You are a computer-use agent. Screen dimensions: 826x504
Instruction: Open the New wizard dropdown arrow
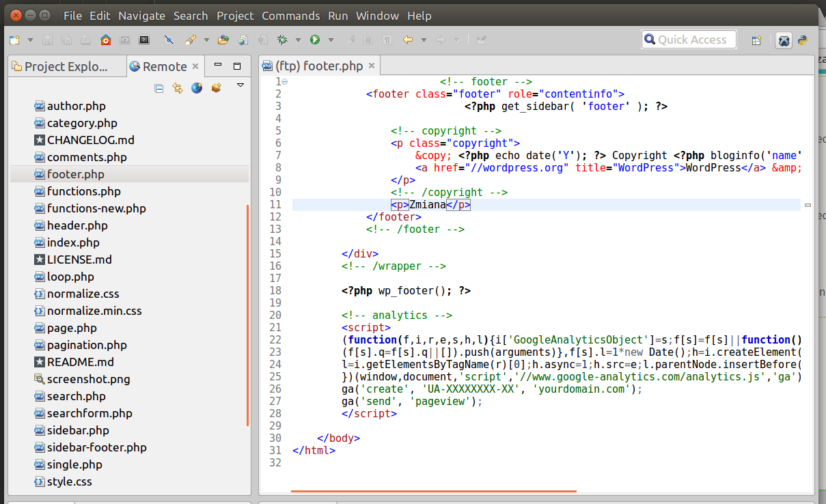tap(30, 40)
